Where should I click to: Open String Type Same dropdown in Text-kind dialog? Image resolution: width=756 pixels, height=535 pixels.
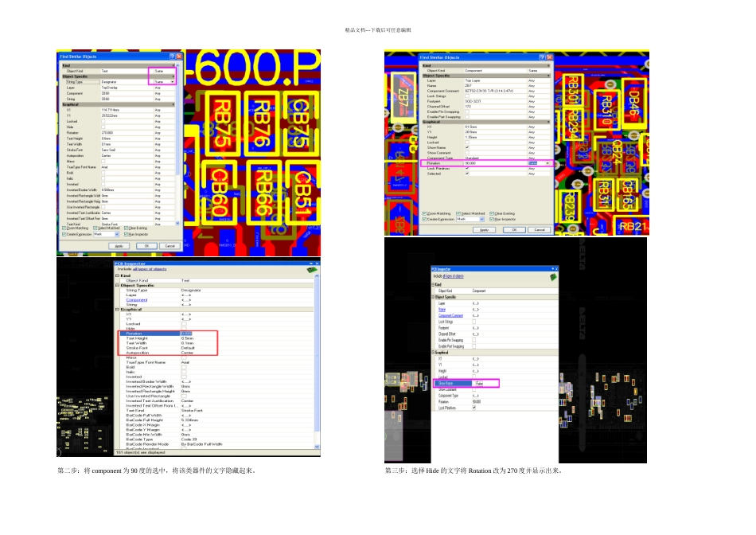click(x=173, y=82)
